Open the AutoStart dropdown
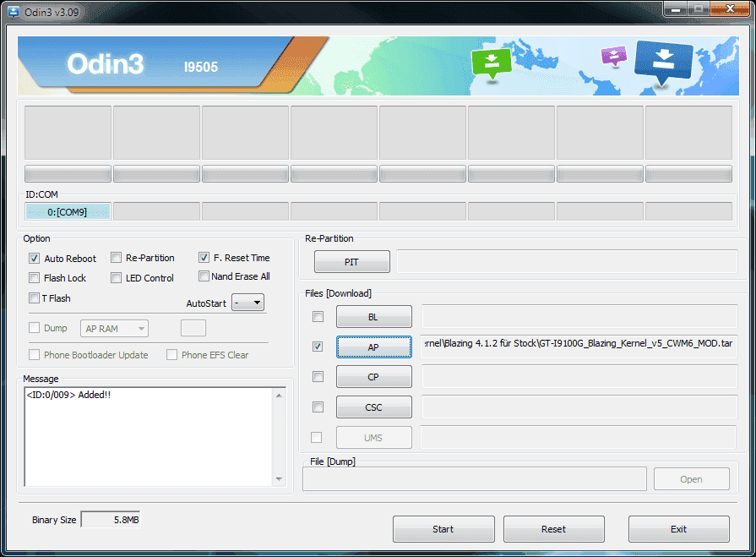 tap(247, 303)
